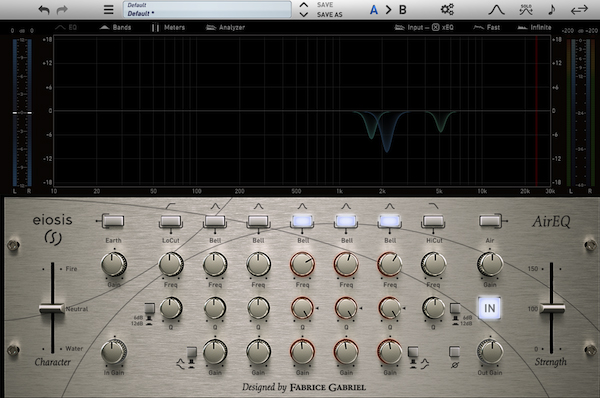Open the settings gears icon
Viewport: 600px width, 398px height.
coord(447,9)
